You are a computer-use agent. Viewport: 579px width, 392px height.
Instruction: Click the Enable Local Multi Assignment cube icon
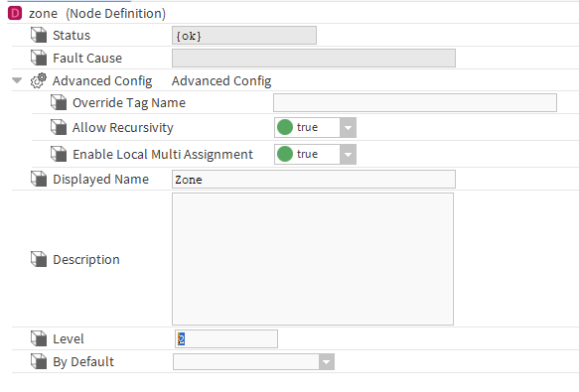(59, 154)
